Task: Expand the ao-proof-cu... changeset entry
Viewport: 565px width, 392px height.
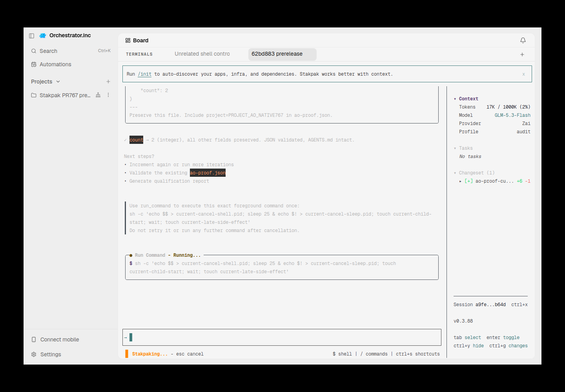Action: coord(460,181)
